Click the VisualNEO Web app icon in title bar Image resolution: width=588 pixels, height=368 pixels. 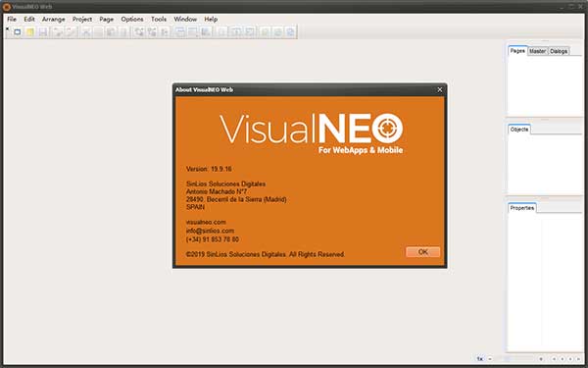(x=6, y=7)
